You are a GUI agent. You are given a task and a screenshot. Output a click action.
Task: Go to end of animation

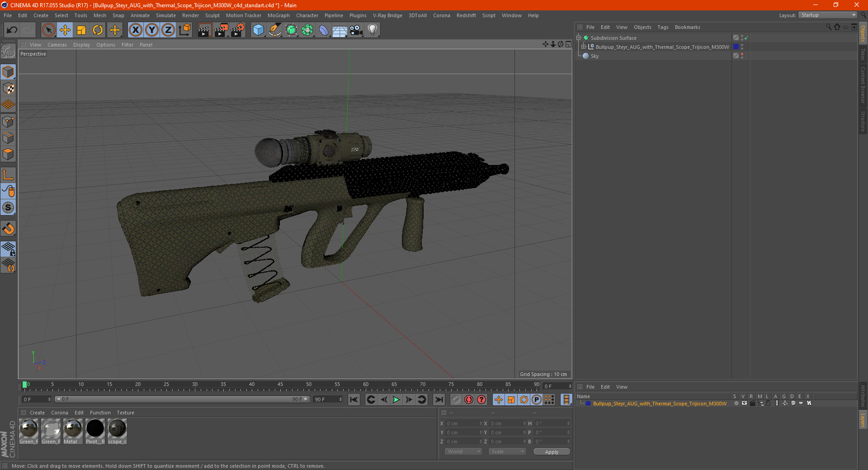tap(439, 399)
